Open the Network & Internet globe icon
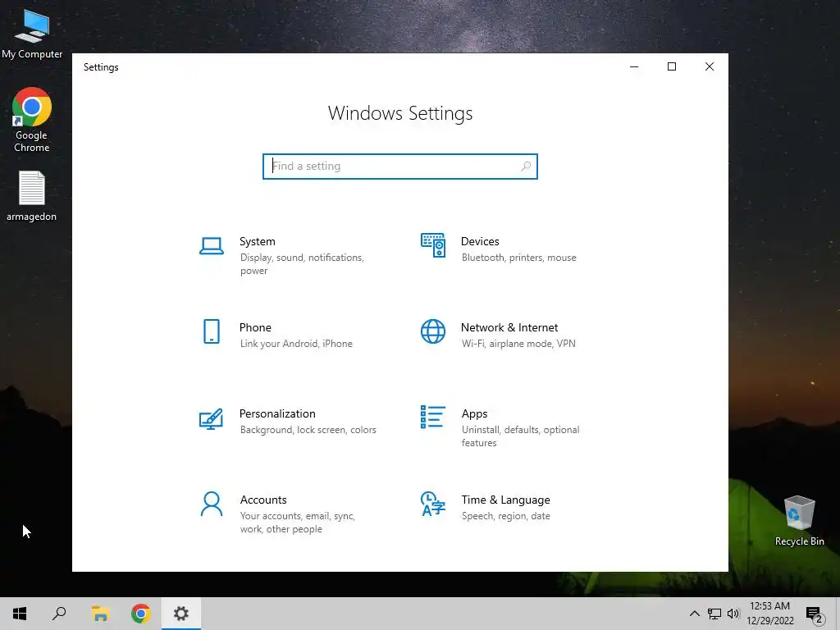The height and width of the screenshot is (630, 840). (433, 331)
